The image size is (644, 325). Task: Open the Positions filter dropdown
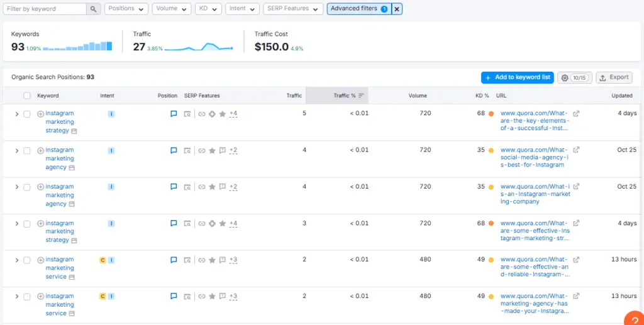126,9
